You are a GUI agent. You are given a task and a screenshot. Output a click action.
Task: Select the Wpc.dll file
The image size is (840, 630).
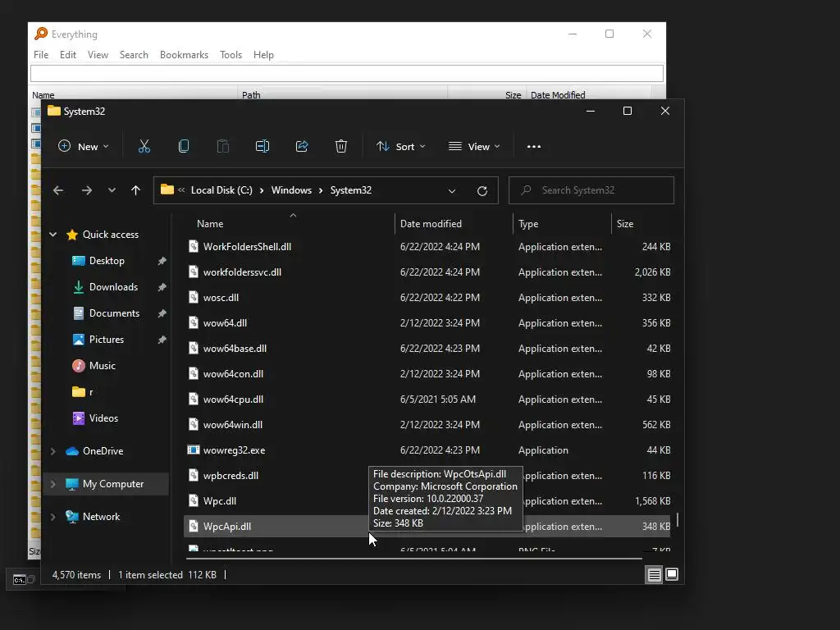point(427,501)
